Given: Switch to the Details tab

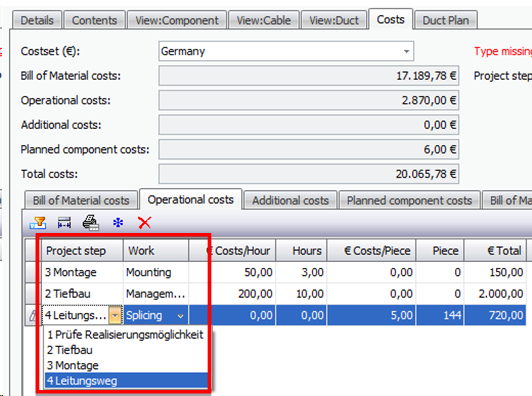Looking at the screenshot, I should (x=37, y=20).
